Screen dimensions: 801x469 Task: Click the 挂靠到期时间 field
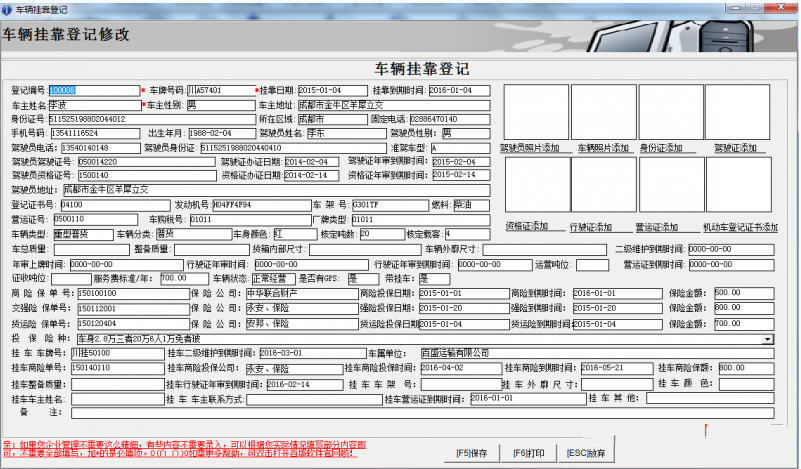pos(459,90)
